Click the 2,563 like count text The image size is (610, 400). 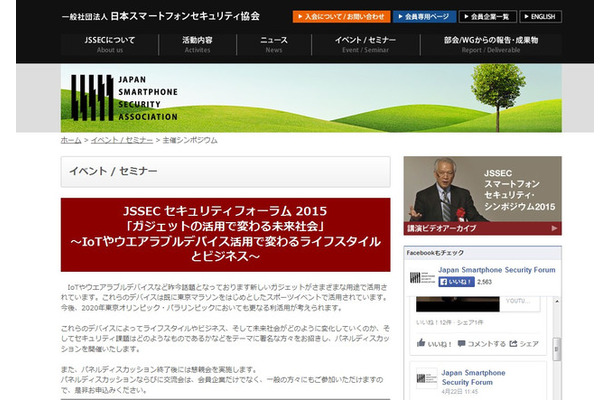pos(484,282)
